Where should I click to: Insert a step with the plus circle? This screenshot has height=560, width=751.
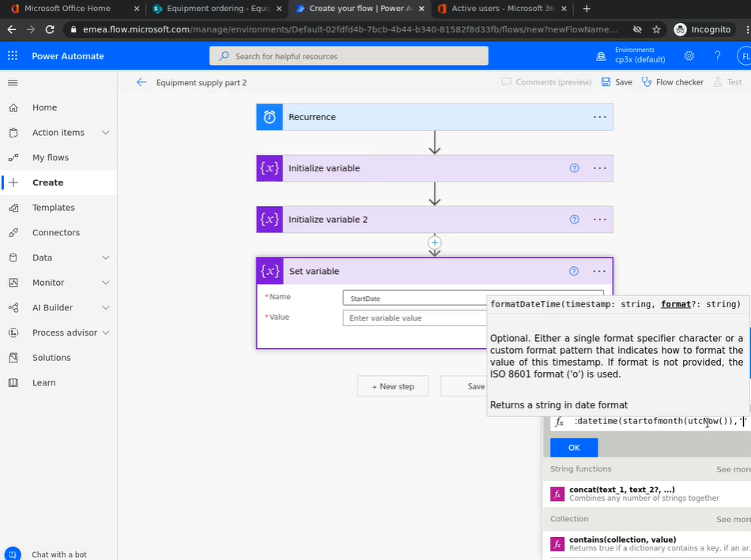(x=435, y=242)
